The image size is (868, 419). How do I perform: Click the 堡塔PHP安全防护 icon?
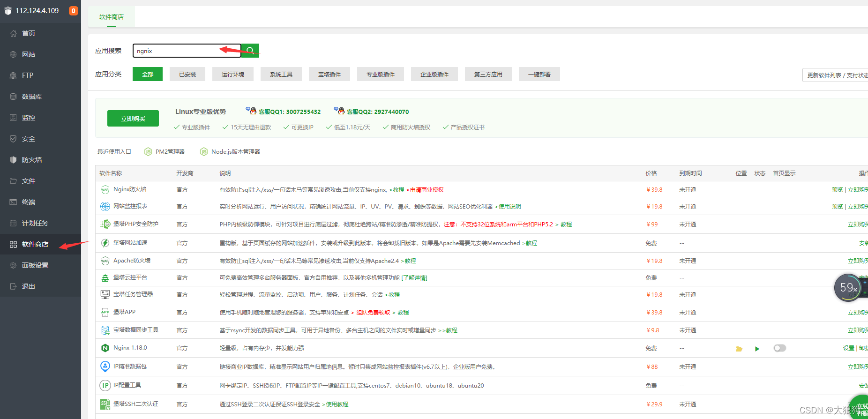point(105,224)
